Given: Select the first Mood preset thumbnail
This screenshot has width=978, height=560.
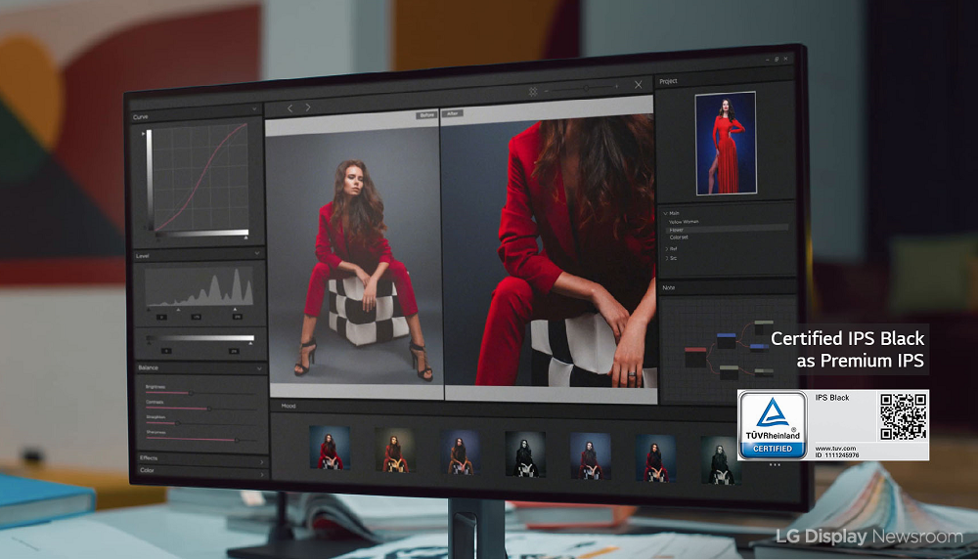Looking at the screenshot, I should 330,448.
